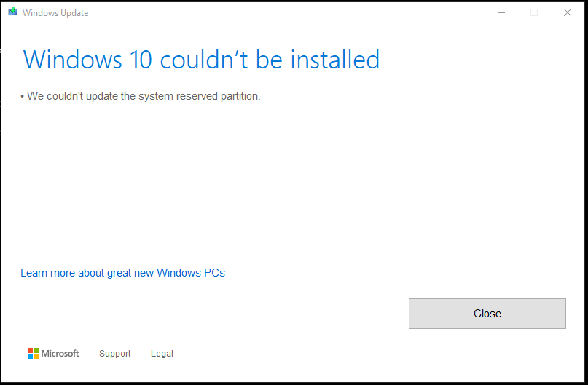Open the Legal link
The width and height of the screenshot is (588, 385).
162,354
